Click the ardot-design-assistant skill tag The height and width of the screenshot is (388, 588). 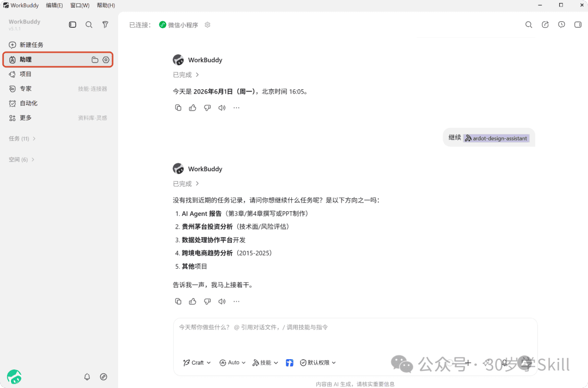496,138
